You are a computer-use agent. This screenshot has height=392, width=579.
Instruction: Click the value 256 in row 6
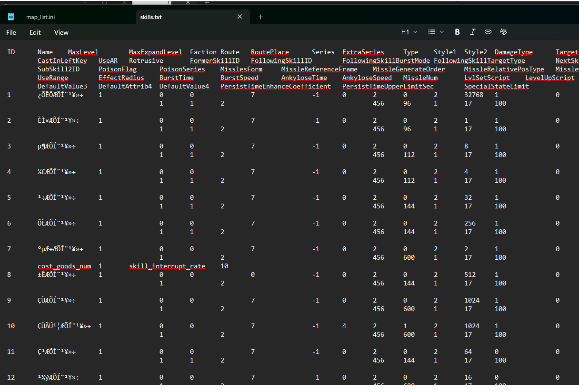[x=470, y=223]
